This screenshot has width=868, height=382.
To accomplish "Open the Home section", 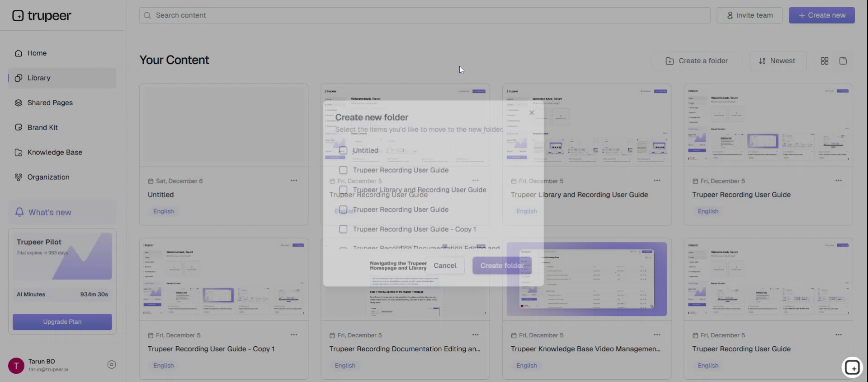I will pyautogui.click(x=62, y=53).
